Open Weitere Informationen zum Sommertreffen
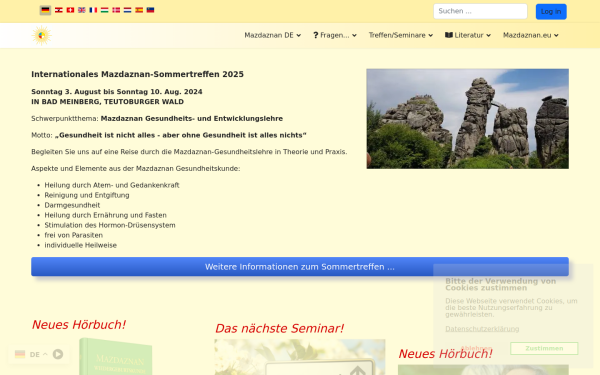 tap(300, 267)
